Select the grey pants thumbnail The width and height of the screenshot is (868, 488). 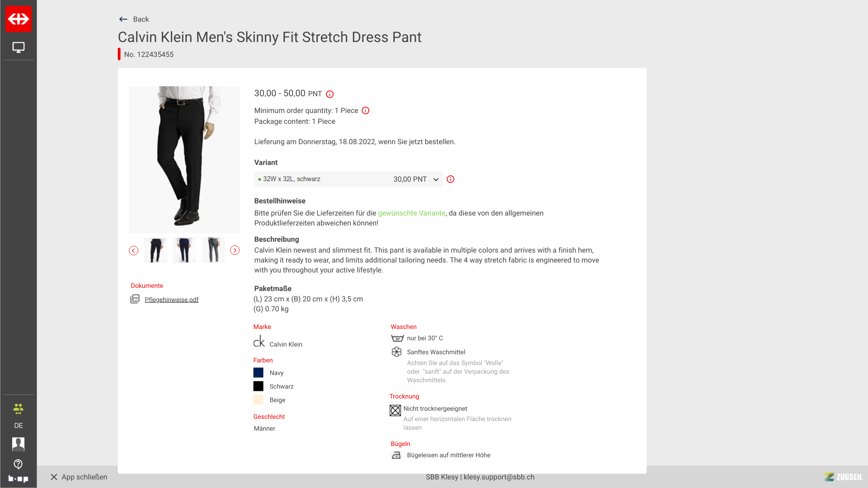pos(213,250)
